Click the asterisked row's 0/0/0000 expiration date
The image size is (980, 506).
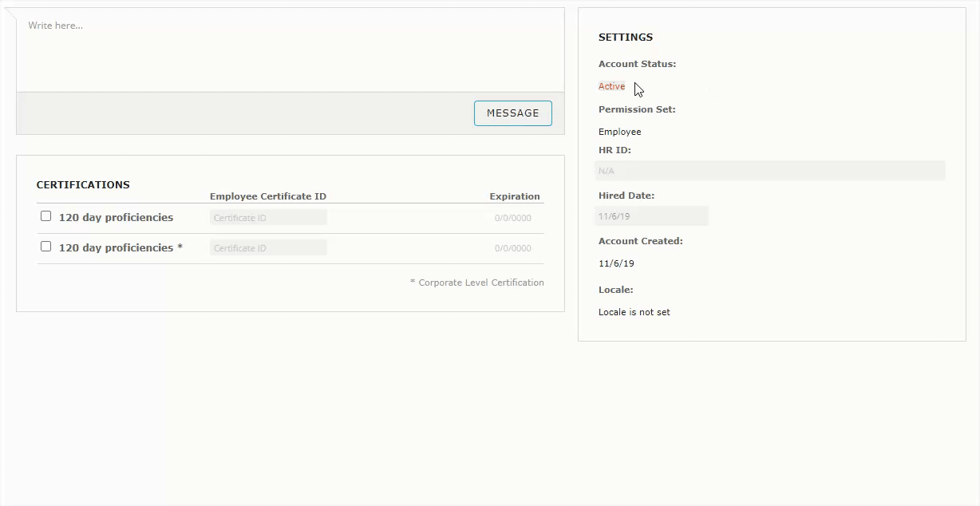[x=512, y=248]
